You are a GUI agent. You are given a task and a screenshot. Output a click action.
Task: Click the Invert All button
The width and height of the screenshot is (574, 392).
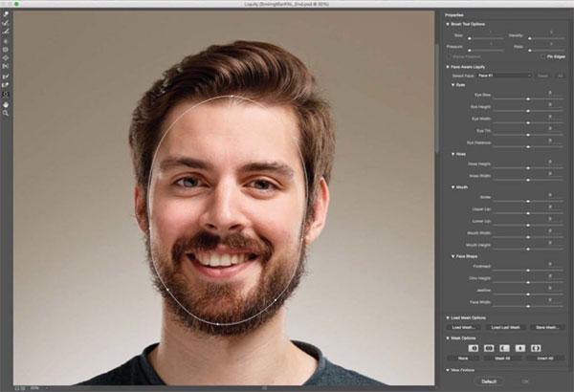pos(545,359)
